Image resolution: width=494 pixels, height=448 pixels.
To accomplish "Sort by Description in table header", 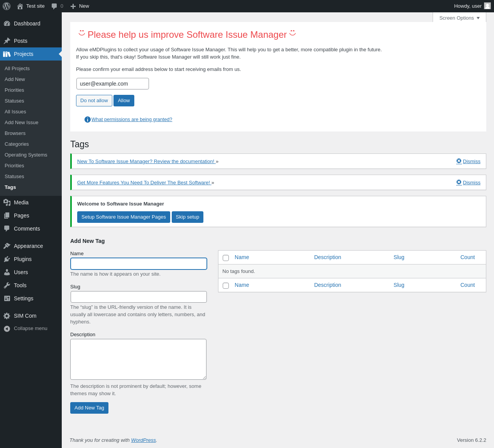I will pos(328,257).
